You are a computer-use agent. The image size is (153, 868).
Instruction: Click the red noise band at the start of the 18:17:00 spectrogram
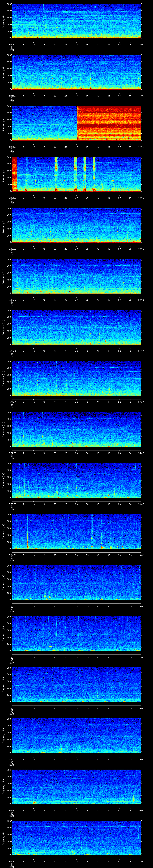pyautogui.click(x=14, y=174)
